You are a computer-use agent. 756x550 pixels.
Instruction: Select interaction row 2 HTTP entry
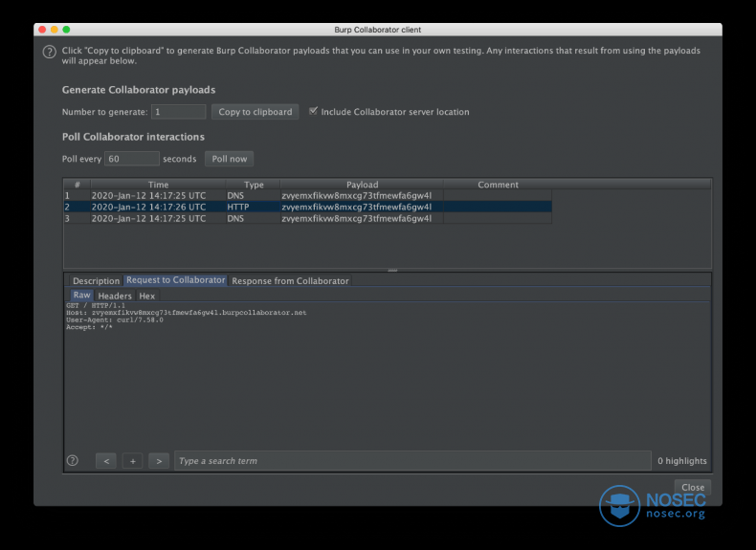pyautogui.click(x=307, y=207)
